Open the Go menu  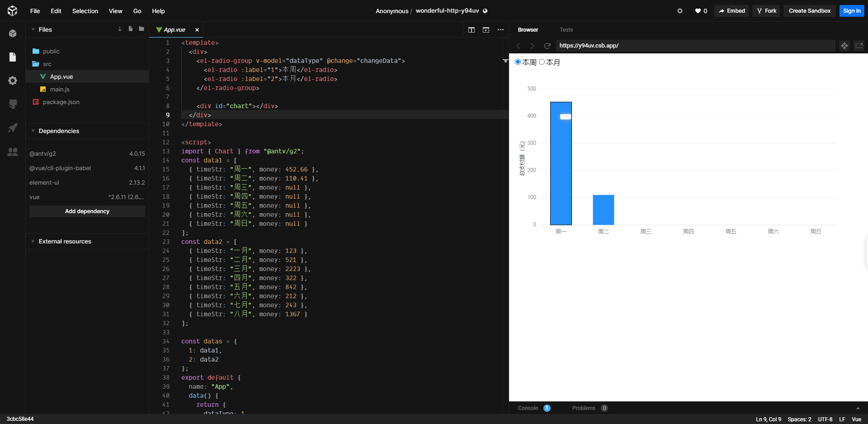click(x=137, y=11)
